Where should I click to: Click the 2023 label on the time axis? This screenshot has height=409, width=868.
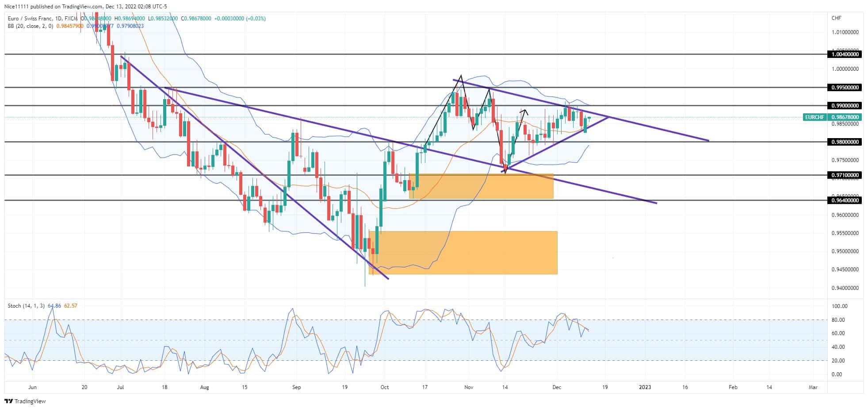(x=645, y=387)
